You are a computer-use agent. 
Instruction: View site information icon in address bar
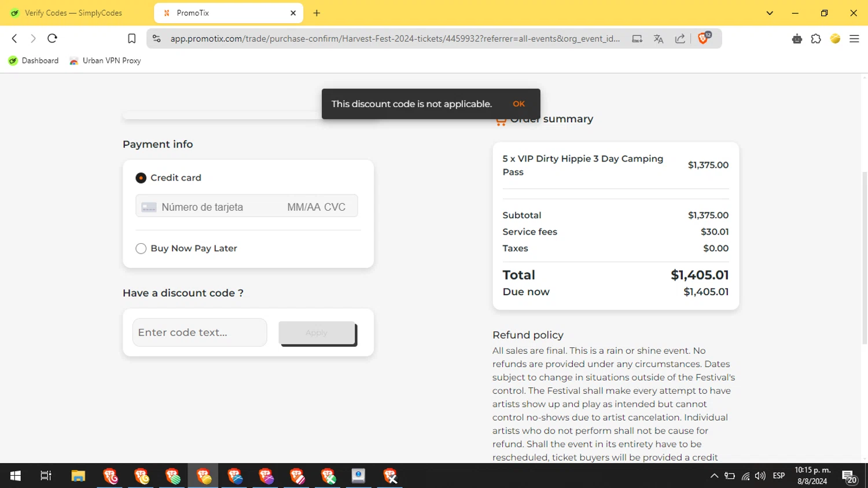pyautogui.click(x=156, y=39)
